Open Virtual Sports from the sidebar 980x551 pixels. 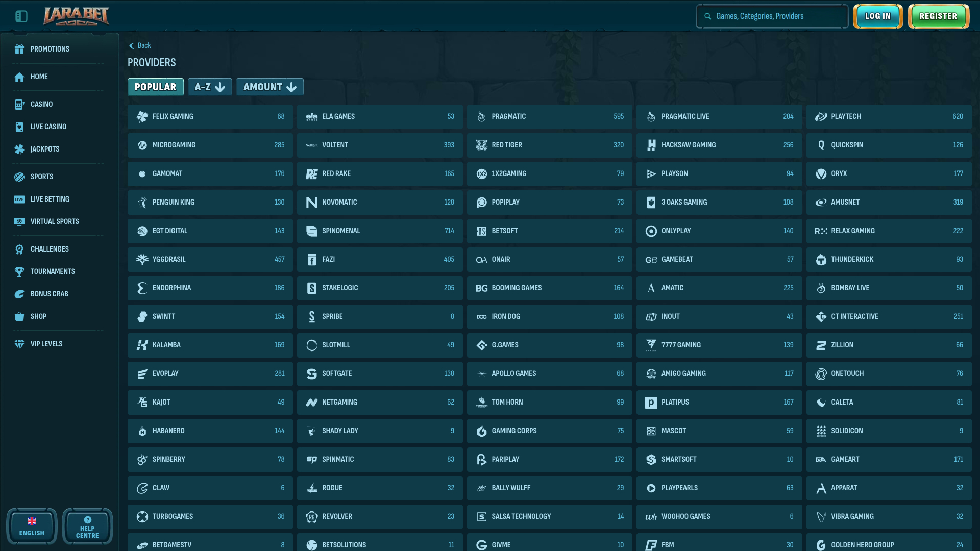pos(19,221)
